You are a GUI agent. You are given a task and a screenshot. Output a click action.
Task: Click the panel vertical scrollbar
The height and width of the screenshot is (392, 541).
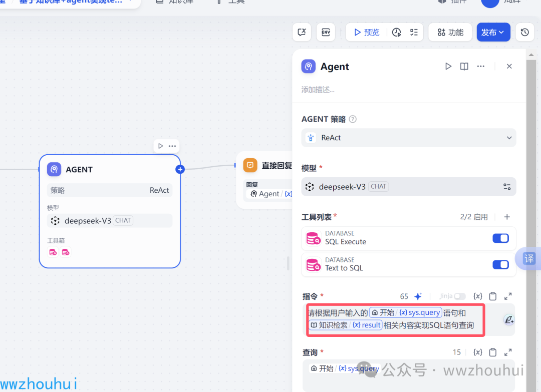[x=531, y=221]
